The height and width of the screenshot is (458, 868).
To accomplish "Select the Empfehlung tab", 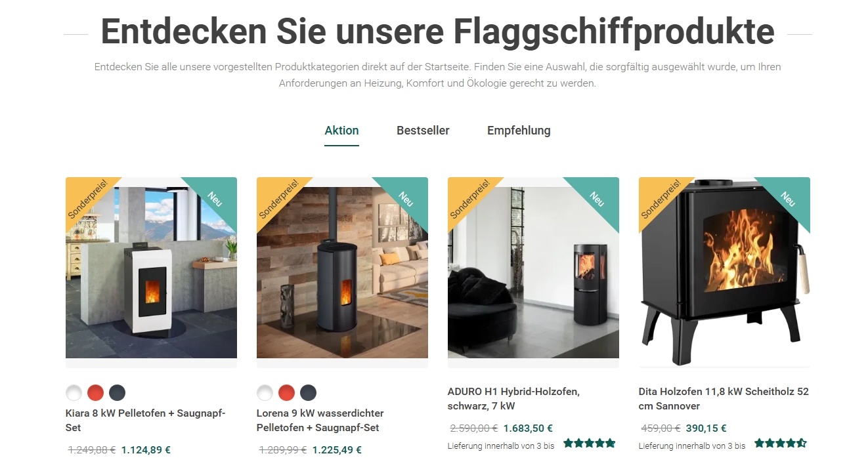I will 519,131.
